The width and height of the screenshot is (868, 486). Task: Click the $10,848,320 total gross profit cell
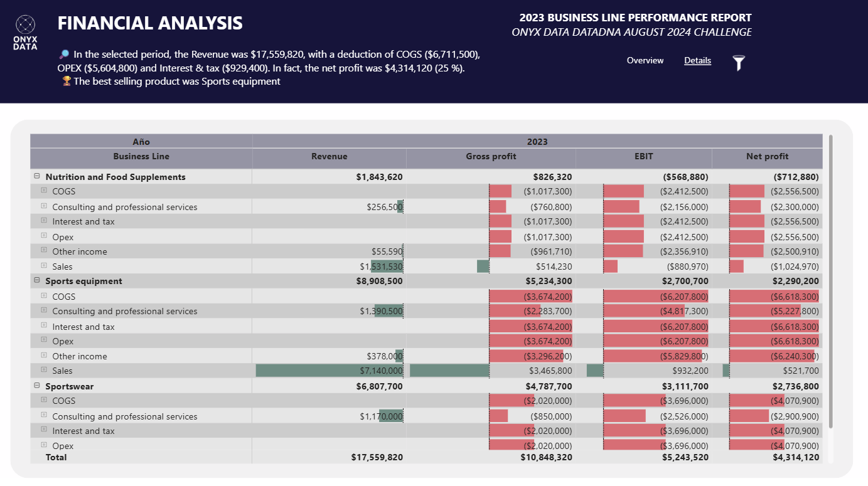click(491, 457)
